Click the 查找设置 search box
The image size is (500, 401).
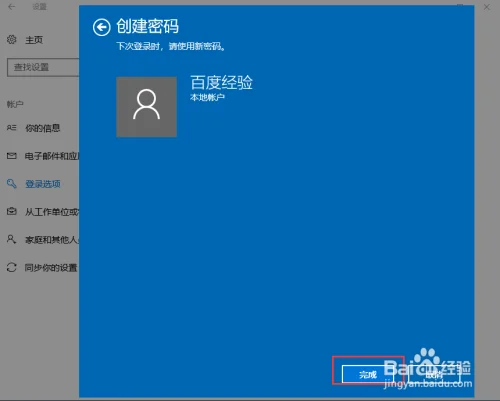point(43,67)
